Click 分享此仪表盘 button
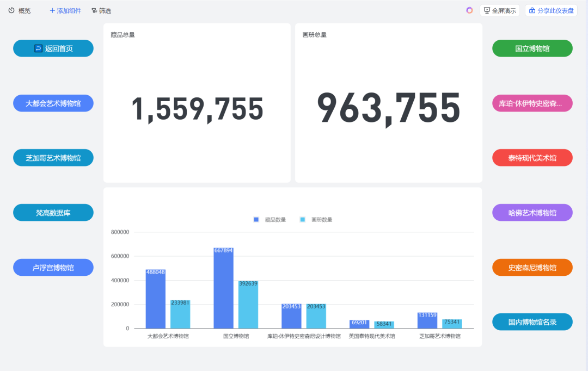This screenshot has width=588, height=371. (x=551, y=10)
